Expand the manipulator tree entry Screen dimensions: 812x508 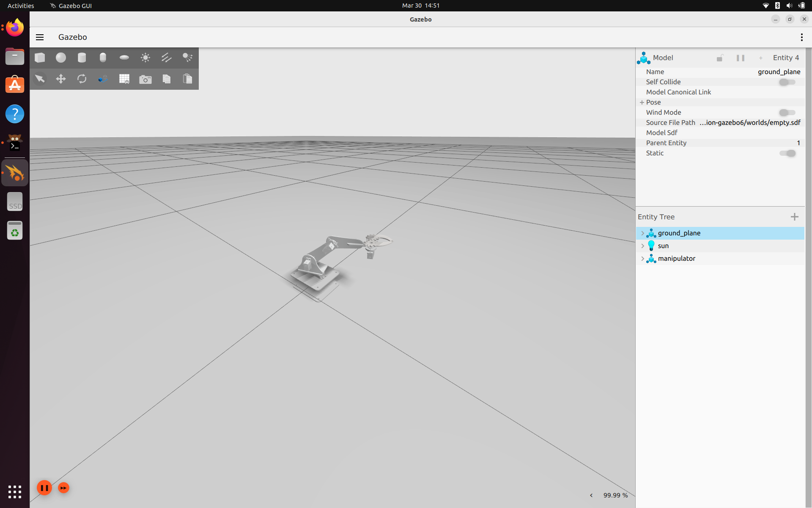[642, 259]
